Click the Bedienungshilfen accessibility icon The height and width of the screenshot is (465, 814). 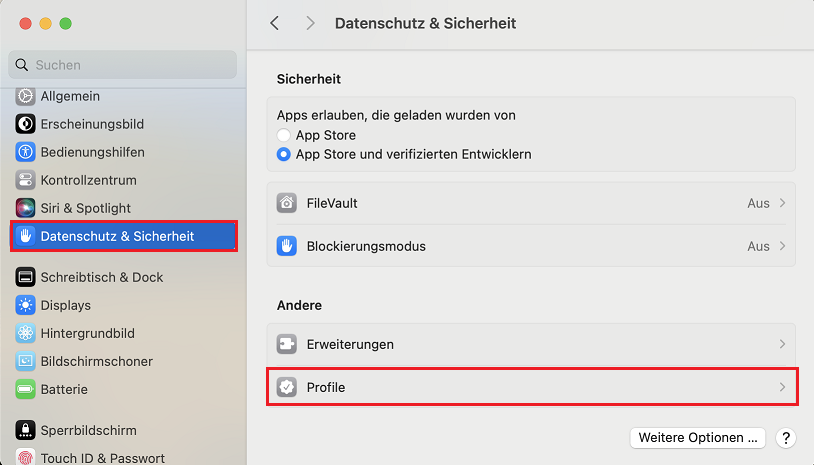click(25, 152)
